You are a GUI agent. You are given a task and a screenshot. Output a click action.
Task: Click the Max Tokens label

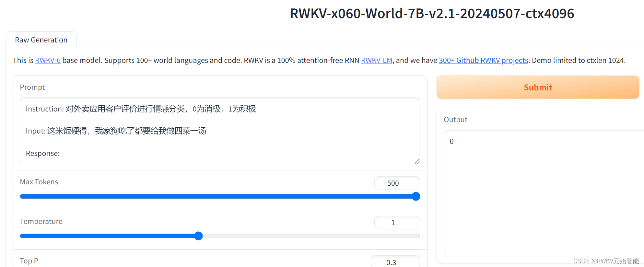point(39,182)
